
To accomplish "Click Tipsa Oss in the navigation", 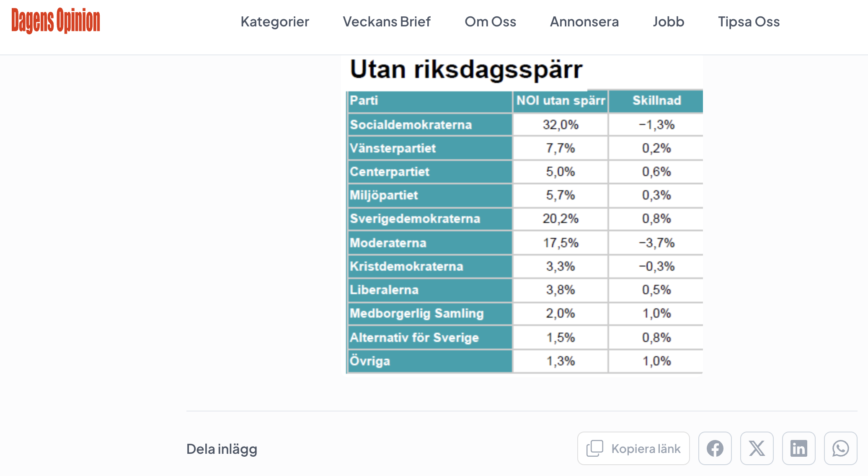I will tap(749, 22).
